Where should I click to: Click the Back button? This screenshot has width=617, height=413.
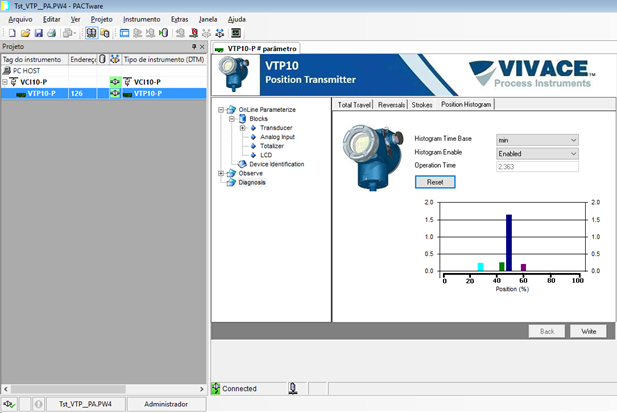click(x=547, y=331)
